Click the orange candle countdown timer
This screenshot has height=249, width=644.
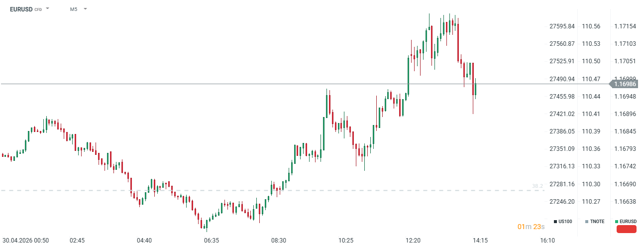[x=531, y=227]
